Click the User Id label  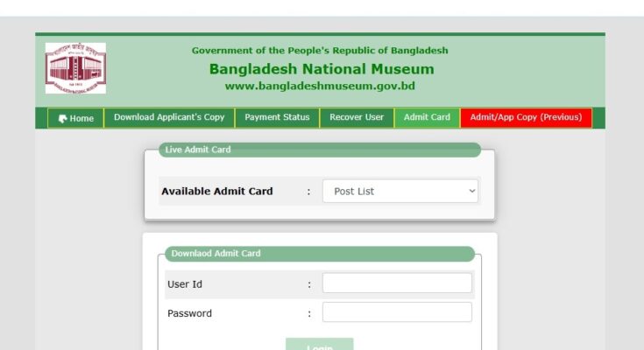[185, 284]
